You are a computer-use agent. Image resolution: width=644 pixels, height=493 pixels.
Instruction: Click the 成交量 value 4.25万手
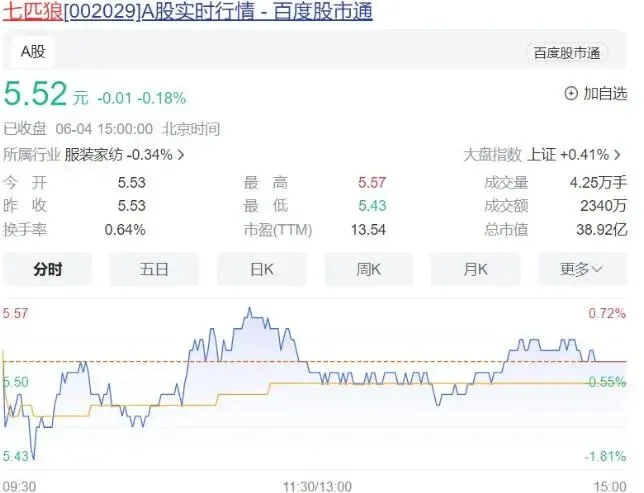click(x=598, y=182)
